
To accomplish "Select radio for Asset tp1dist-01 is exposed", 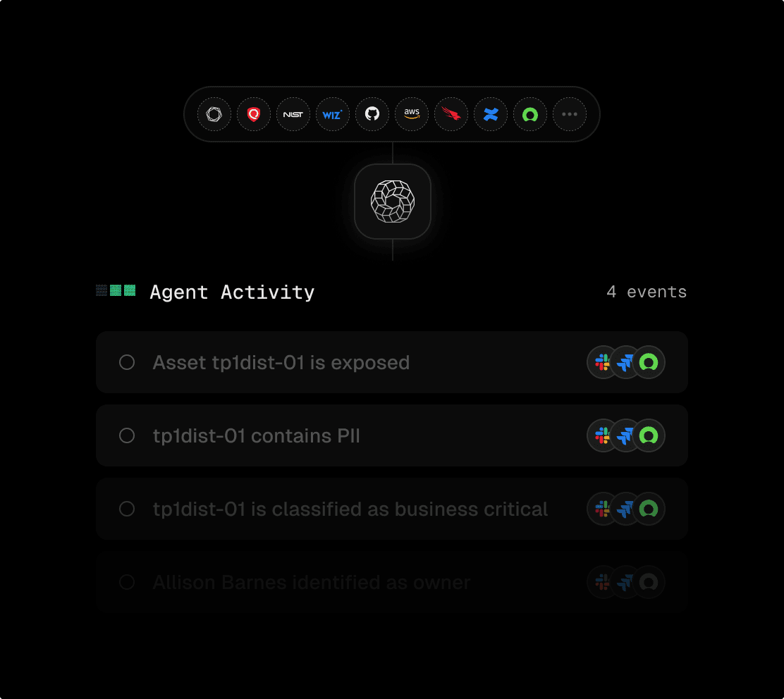I will [x=127, y=362].
